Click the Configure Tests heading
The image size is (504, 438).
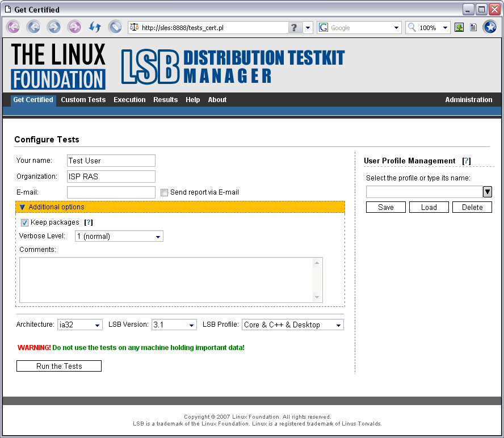click(47, 140)
